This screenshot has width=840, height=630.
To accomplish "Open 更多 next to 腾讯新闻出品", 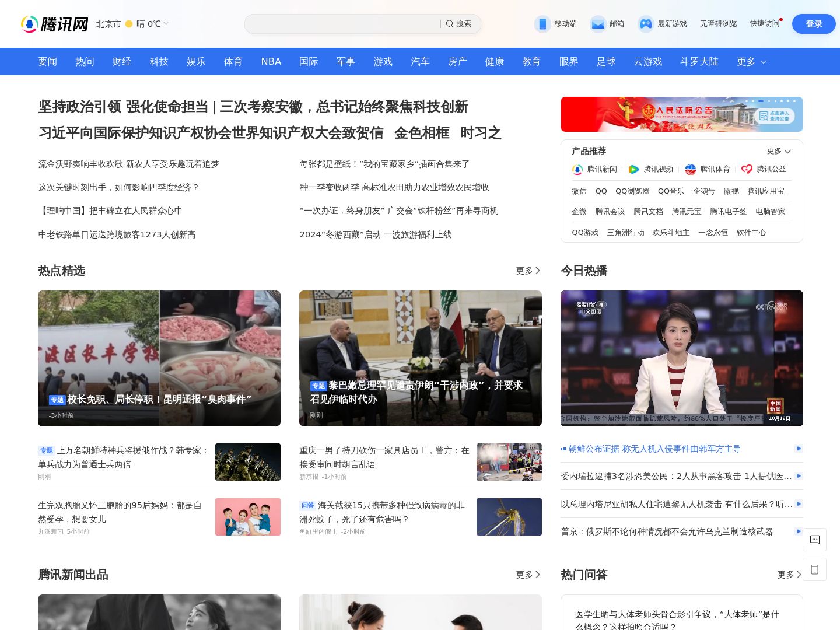I will (x=528, y=575).
